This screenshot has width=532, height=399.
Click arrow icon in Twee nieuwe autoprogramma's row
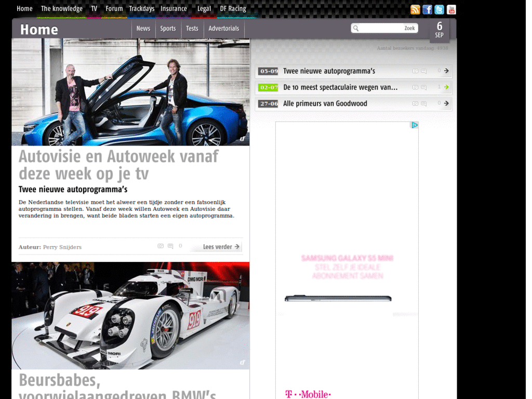point(446,71)
